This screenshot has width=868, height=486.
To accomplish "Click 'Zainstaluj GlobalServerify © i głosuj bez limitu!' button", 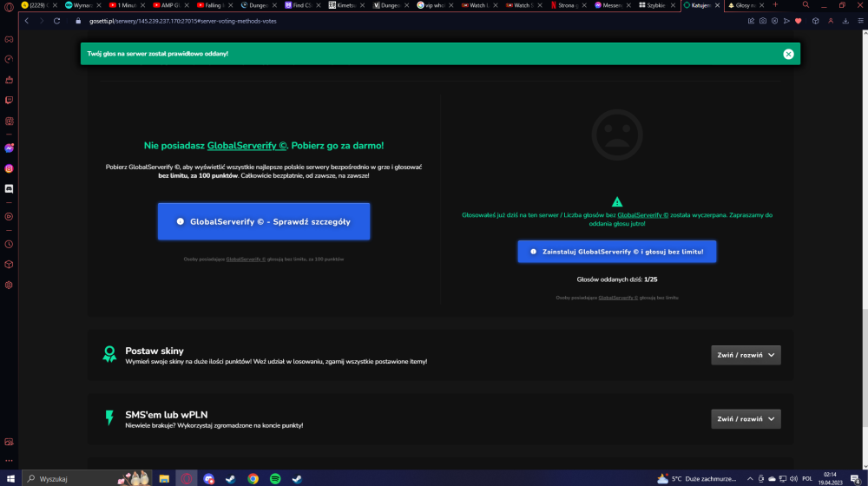I will point(616,252).
